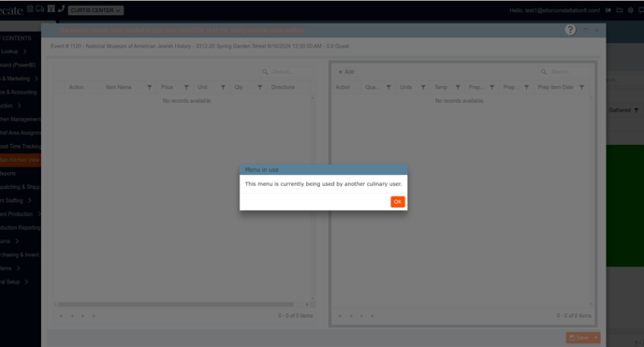Expand the Setup sidebar item
The width and height of the screenshot is (644, 347).
point(26,282)
